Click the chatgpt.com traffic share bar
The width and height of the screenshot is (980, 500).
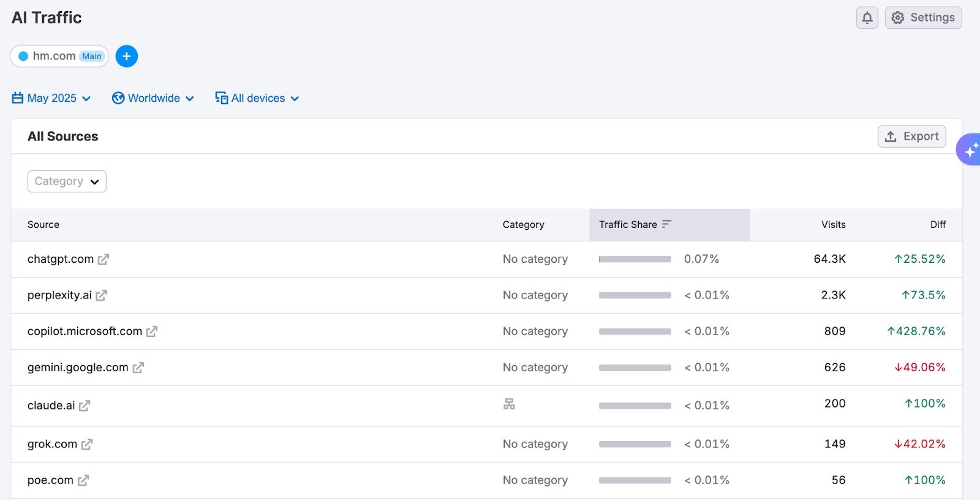[x=635, y=259]
